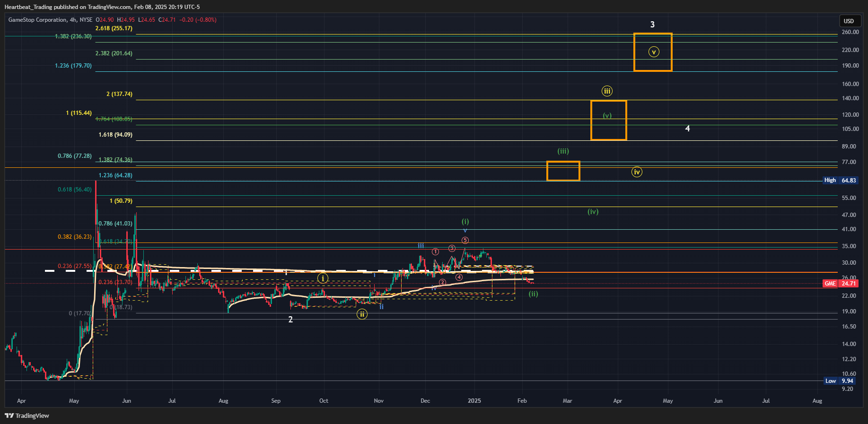Select the 1.618 (94.09) Fibonacci label
Viewport: 868px width, 424px height.
(115, 135)
